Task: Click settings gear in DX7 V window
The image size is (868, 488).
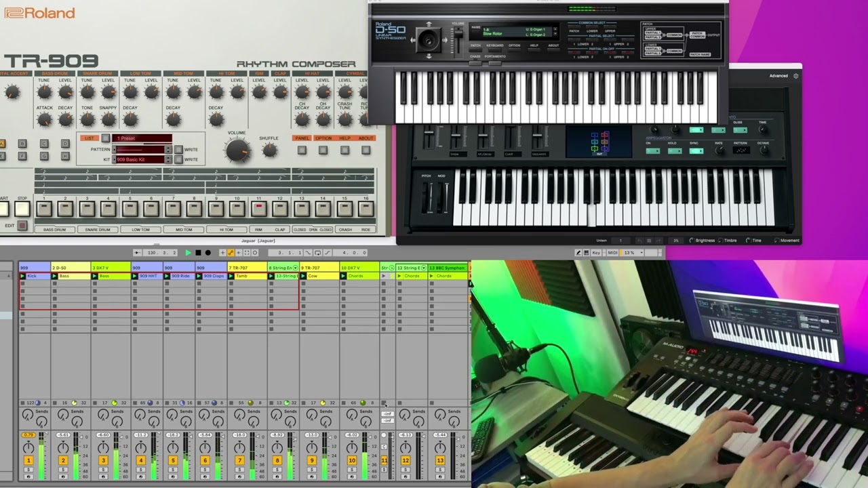Action: point(795,76)
